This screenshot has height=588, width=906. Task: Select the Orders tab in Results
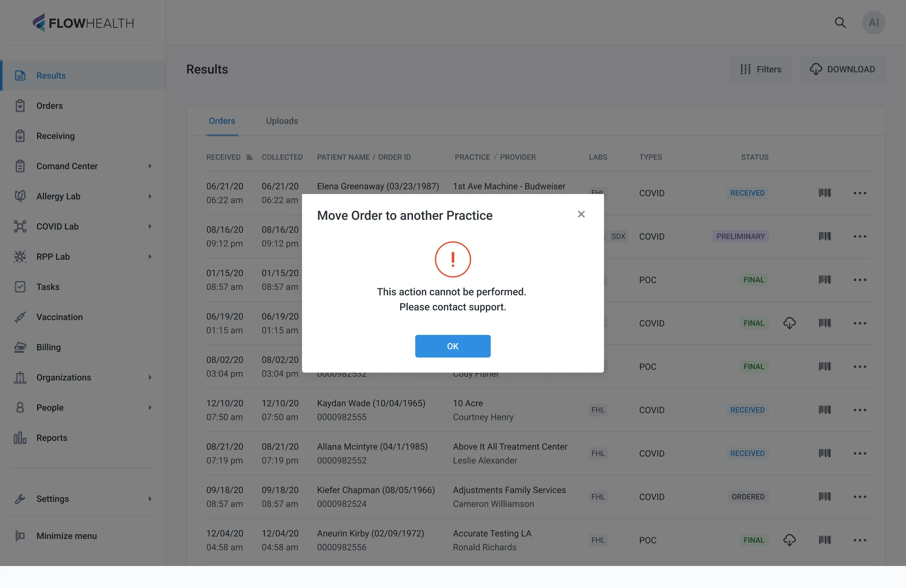click(x=222, y=121)
